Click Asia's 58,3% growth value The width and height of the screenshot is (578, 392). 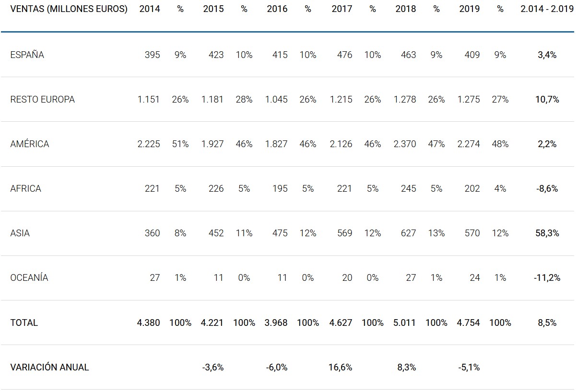pos(547,233)
